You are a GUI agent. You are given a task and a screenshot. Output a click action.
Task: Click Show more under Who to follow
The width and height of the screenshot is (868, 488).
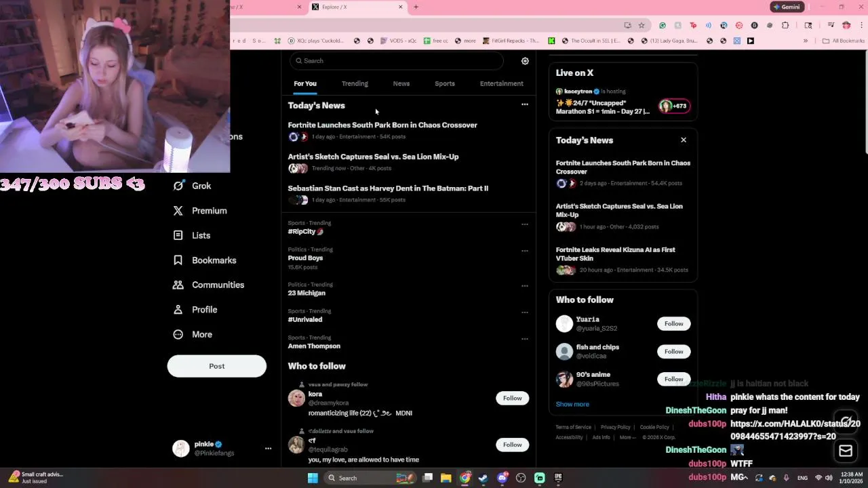(x=572, y=404)
